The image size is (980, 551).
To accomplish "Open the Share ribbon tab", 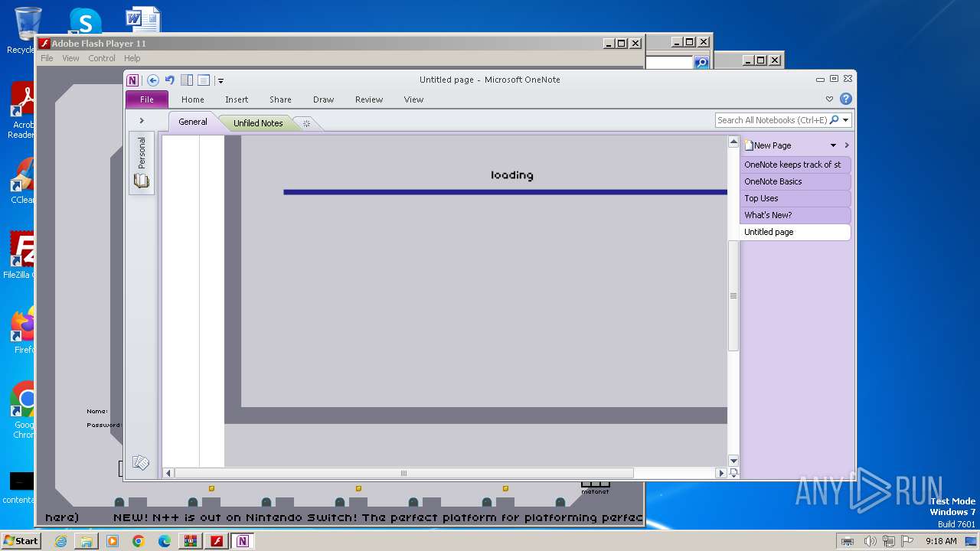I will click(x=280, y=99).
